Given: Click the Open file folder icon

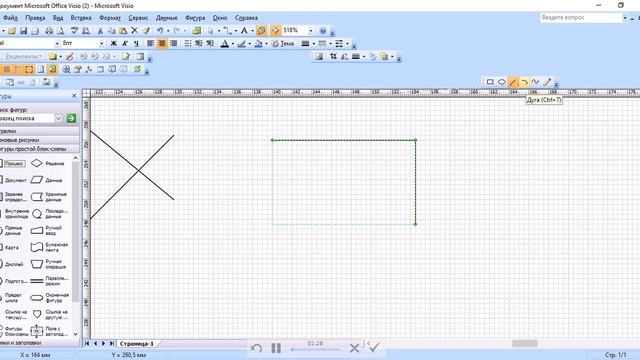Looking at the screenshot, I should [x=12, y=31].
